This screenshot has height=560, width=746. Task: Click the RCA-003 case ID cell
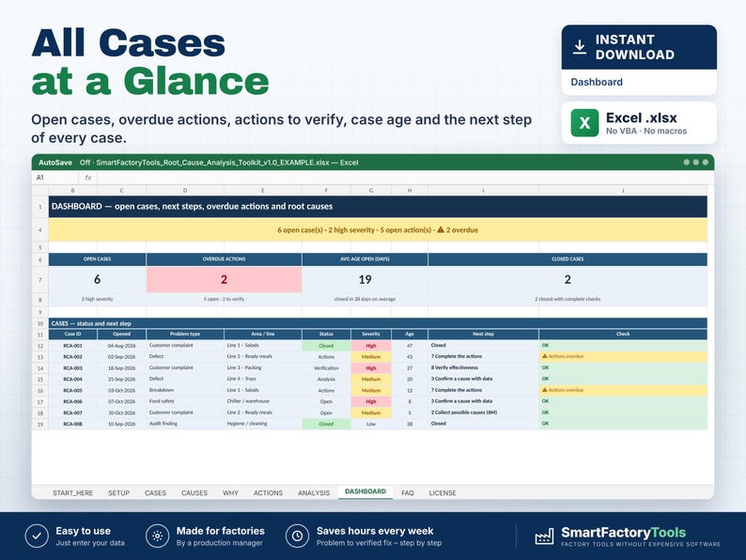click(x=72, y=367)
